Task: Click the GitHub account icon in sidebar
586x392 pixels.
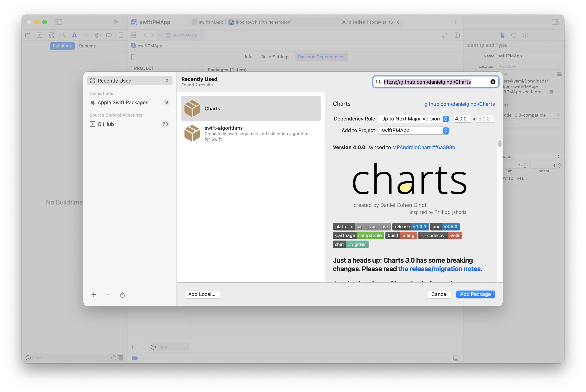Action: pos(93,124)
